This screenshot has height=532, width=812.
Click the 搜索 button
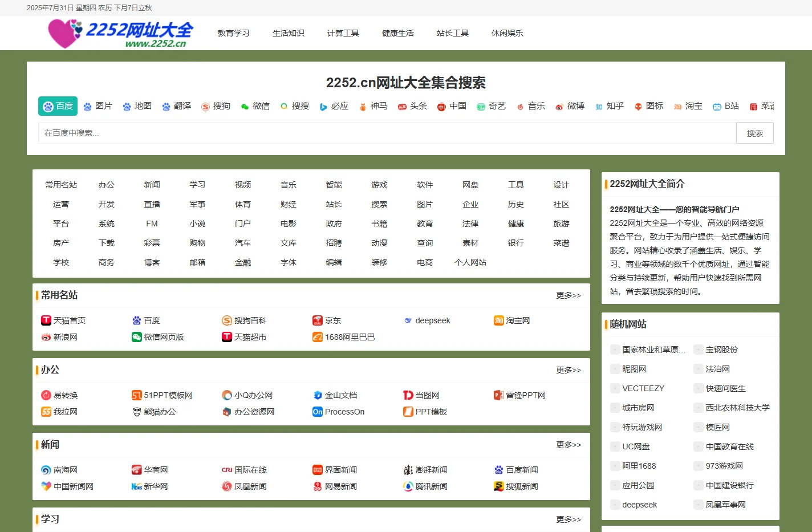pyautogui.click(x=755, y=133)
